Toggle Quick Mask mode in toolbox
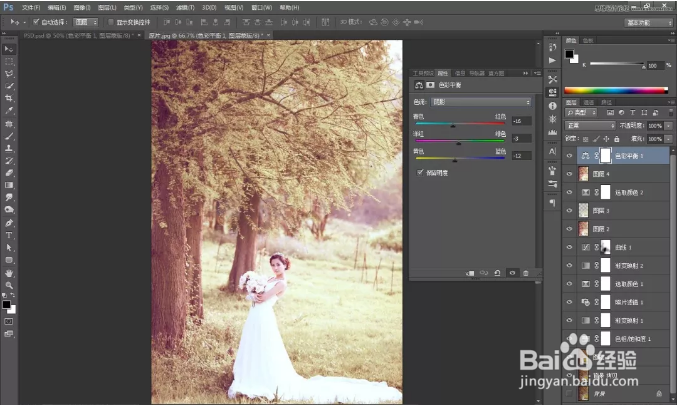677x405 pixels. (9, 322)
